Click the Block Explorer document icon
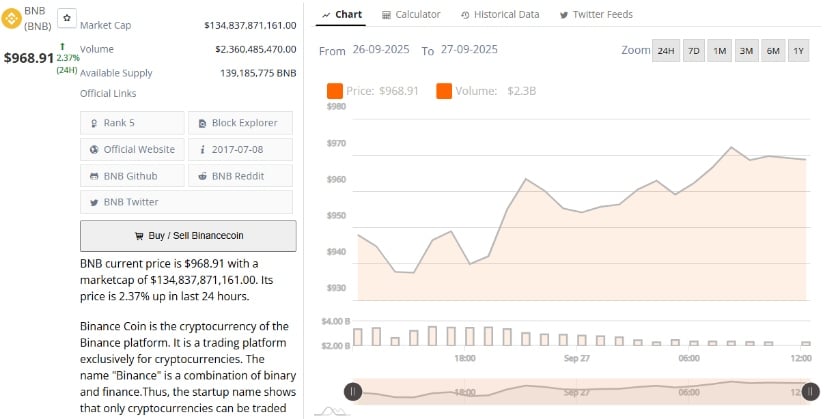Screen dimensions: 825x419 tap(202, 123)
